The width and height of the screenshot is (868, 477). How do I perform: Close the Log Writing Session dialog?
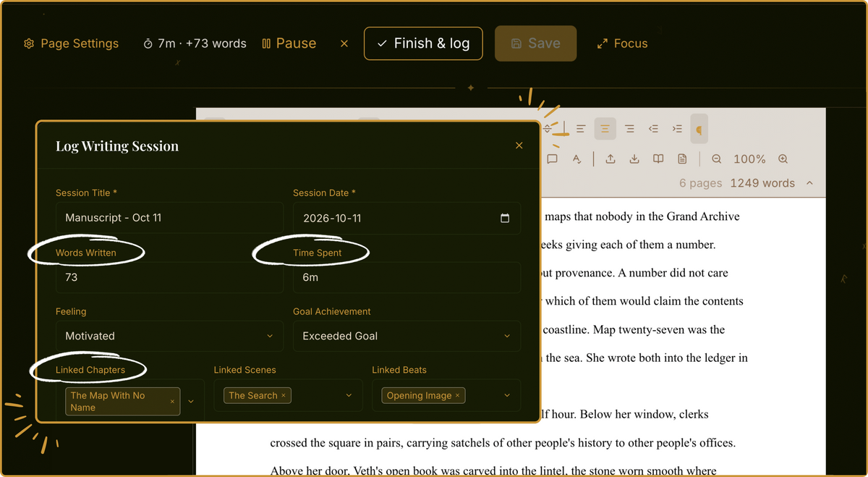(519, 145)
